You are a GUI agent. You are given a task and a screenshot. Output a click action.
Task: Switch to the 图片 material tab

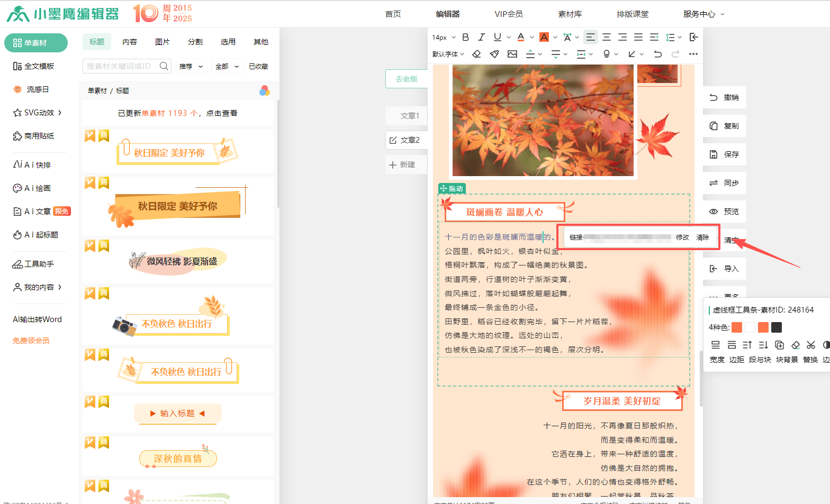click(x=163, y=42)
